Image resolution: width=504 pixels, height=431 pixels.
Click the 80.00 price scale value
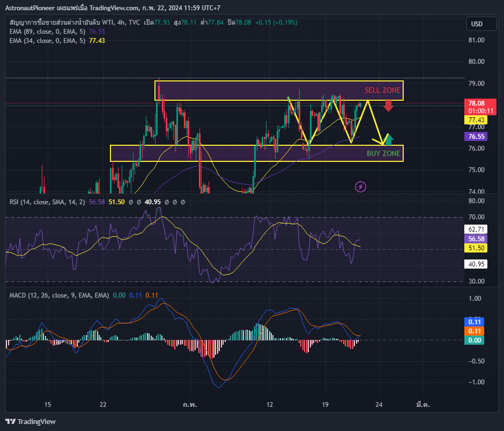476,62
